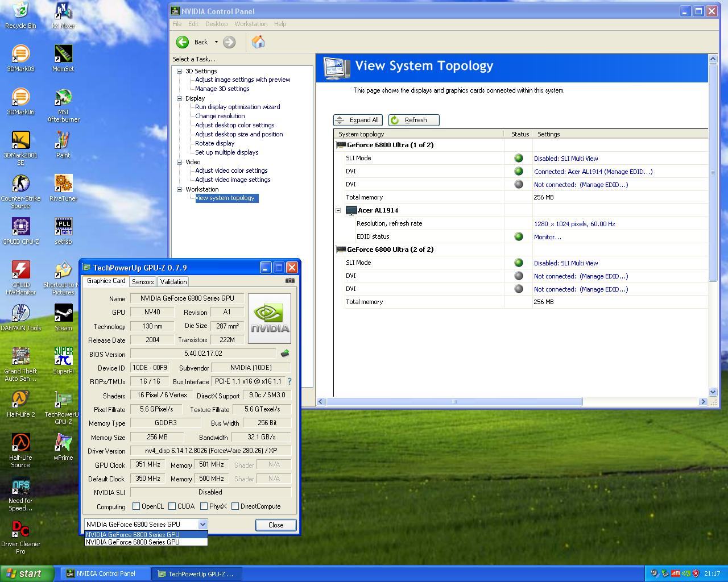Viewport: 728px width, 582px height.
Task: Open the Paint desktop shortcut
Action: click(x=63, y=144)
